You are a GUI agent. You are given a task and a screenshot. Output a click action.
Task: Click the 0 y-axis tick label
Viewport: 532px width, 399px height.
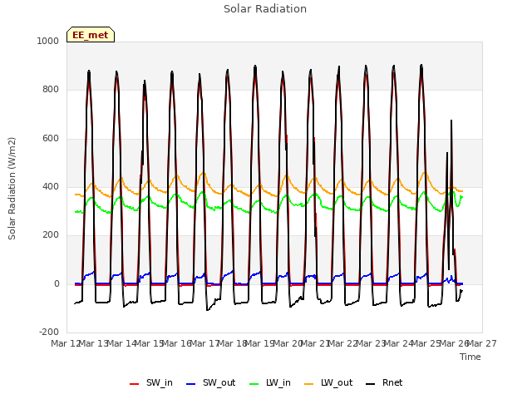point(57,284)
